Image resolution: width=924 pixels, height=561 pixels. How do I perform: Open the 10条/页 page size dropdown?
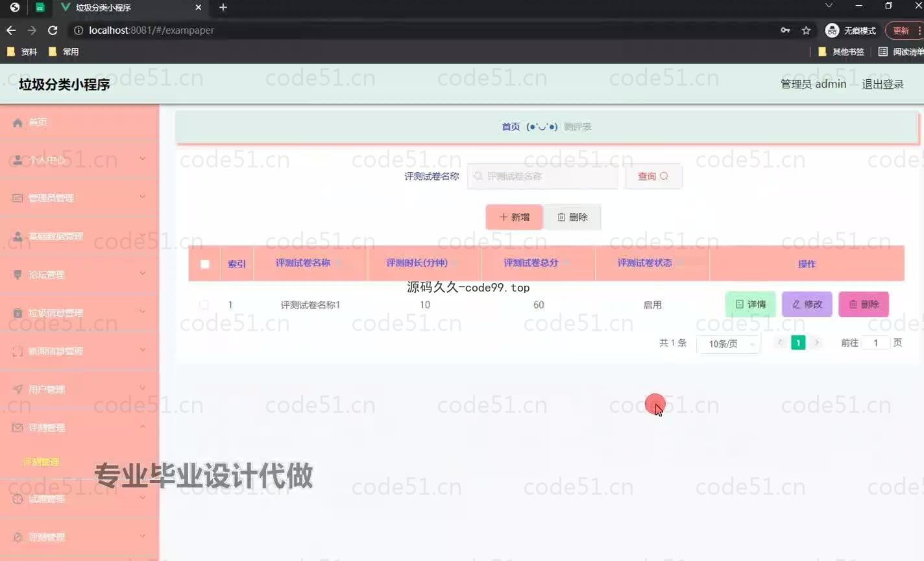pos(728,343)
